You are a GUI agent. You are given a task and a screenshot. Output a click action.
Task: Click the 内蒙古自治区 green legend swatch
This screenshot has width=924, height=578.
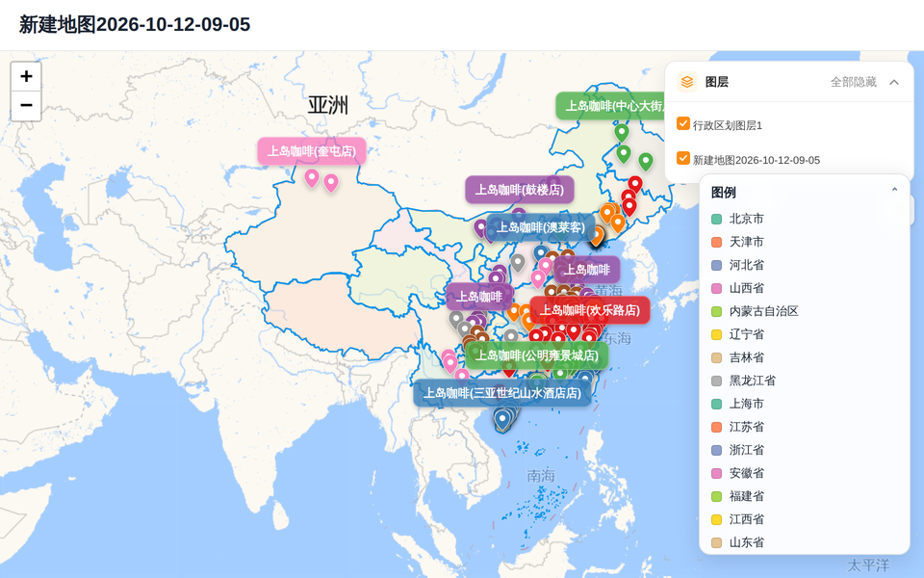(x=716, y=311)
